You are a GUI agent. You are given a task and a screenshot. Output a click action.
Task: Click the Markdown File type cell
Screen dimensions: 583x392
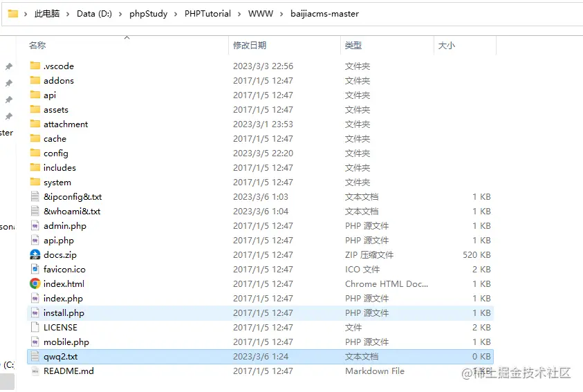click(x=374, y=371)
